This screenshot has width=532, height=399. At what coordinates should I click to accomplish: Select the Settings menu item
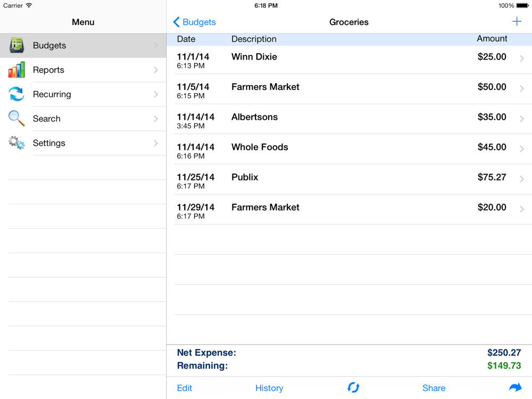pyautogui.click(x=83, y=143)
